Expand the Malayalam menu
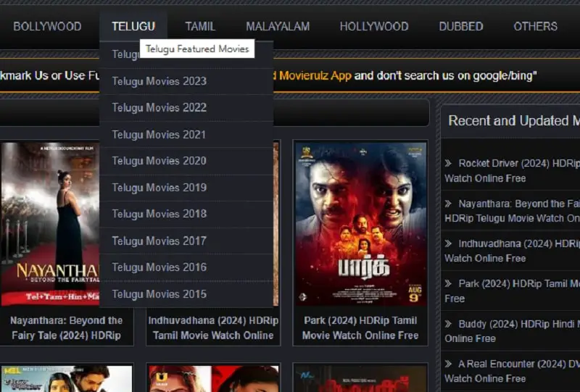Viewport: 580px width, 392px height. pos(278,26)
